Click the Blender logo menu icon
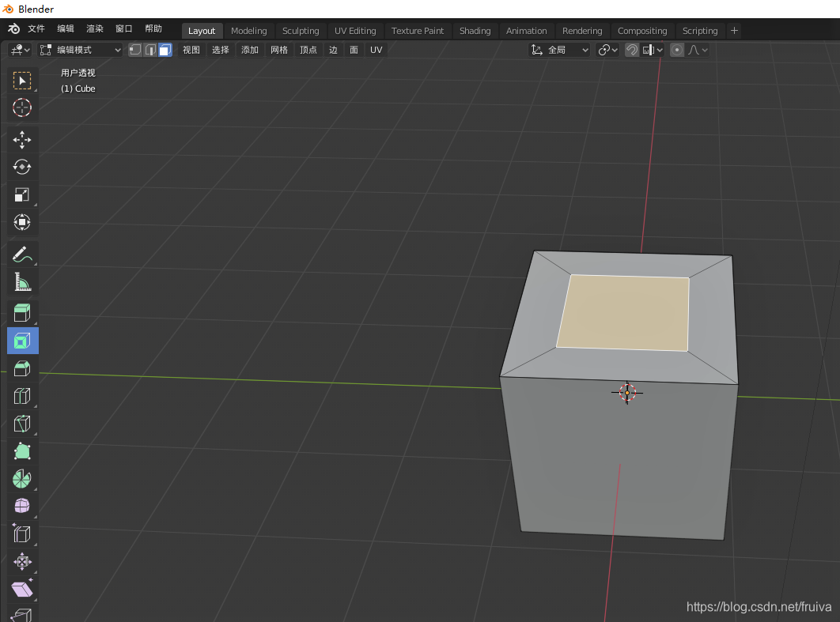 point(14,29)
